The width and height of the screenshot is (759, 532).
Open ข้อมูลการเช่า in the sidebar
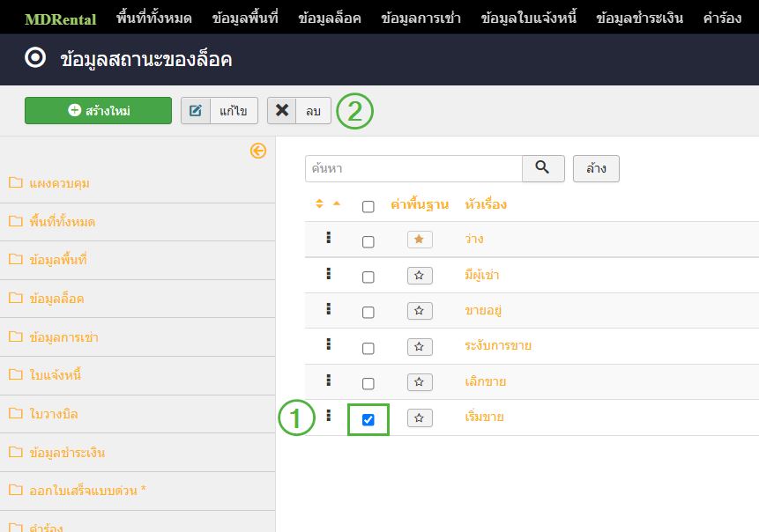(63, 337)
